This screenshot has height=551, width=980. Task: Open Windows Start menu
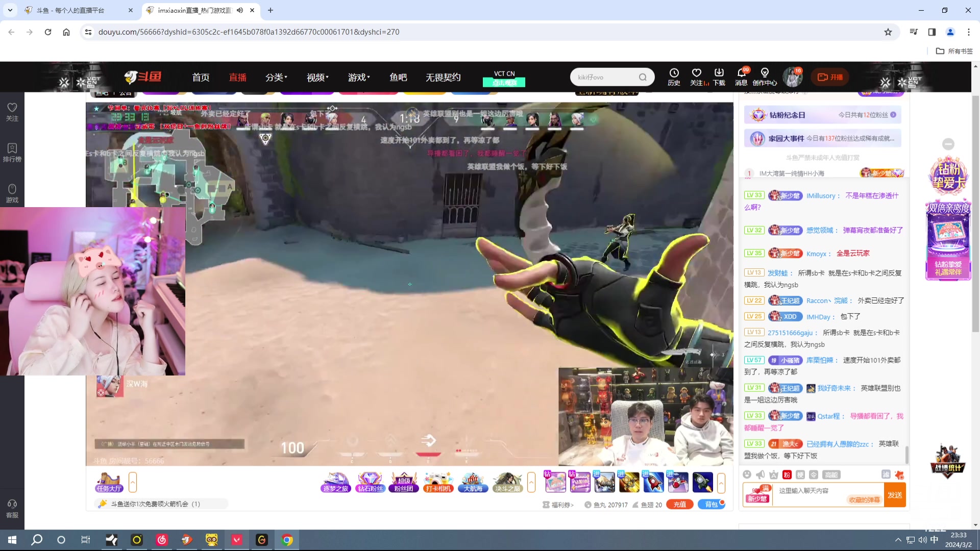(12, 540)
